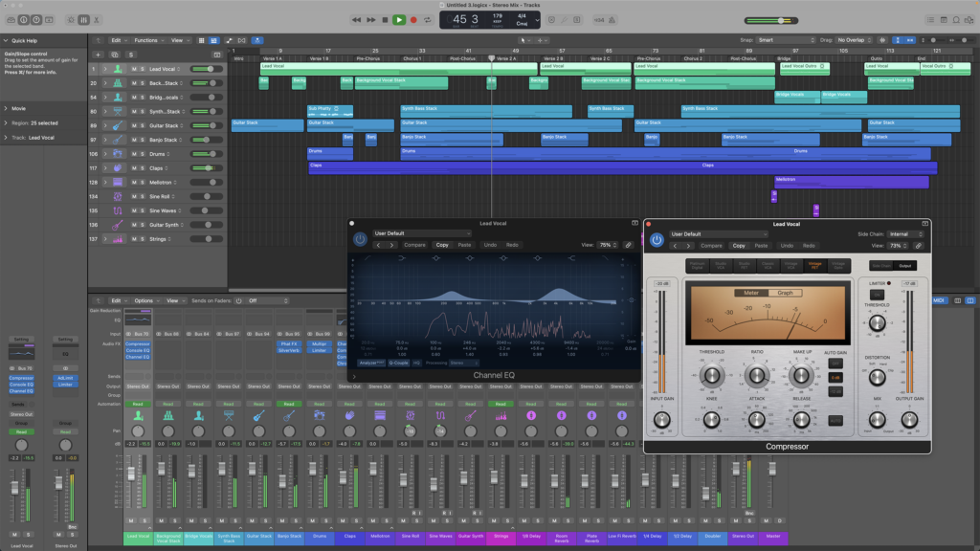Image resolution: width=980 pixels, height=551 pixels.
Task: Open the List Editors icon at top right
Action: pyautogui.click(x=930, y=20)
